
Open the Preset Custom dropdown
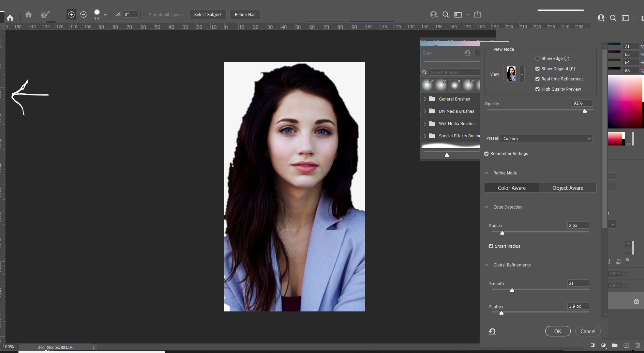(x=546, y=139)
